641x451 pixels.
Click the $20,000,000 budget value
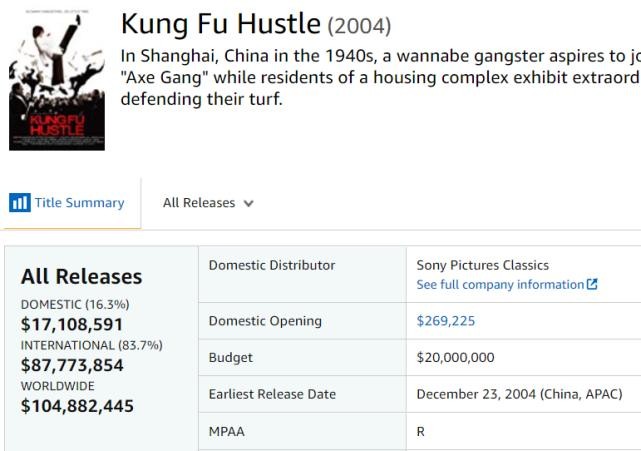tap(455, 357)
